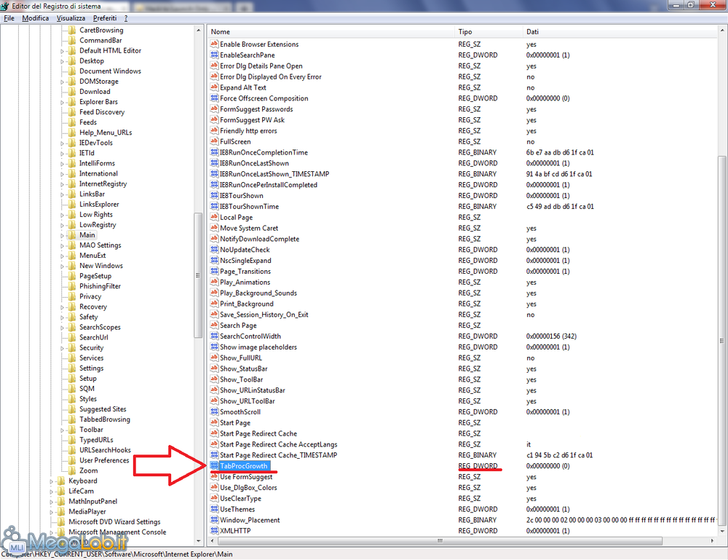Viewport: 728px width, 560px height.
Task: Click the DWORD icon beside EnableSearchPane
Action: pos(214,55)
